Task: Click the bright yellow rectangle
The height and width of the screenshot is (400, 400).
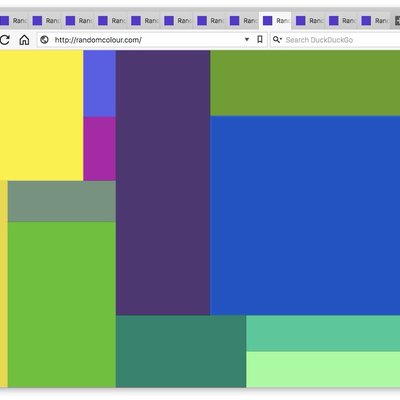Action: tap(41, 115)
